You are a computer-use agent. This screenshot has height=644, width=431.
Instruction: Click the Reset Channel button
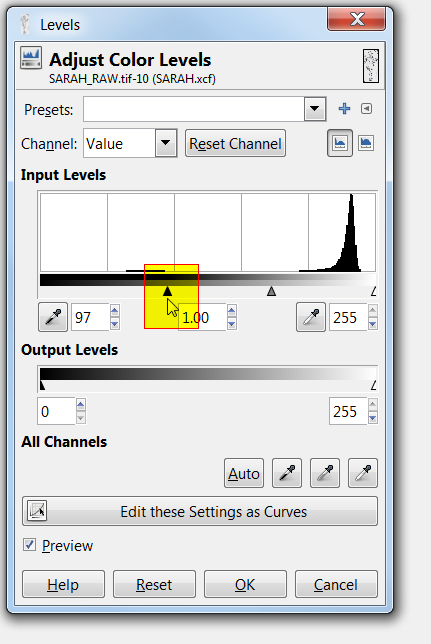tap(235, 143)
